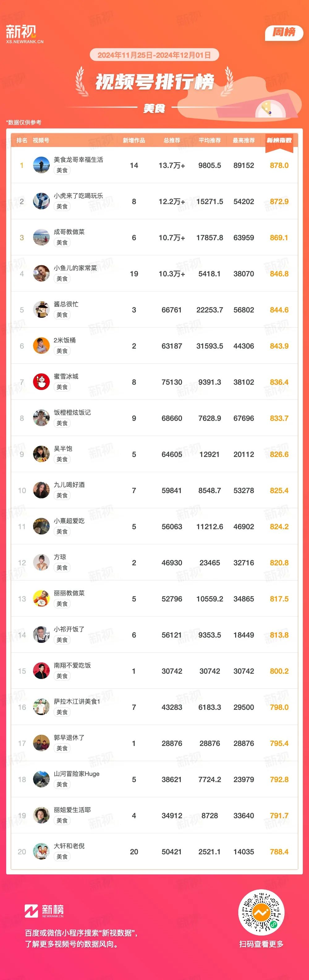Viewport: 309px width, 980px height.
Task: Click the 南翔不爱吃饭 avatar
Action: [41, 671]
